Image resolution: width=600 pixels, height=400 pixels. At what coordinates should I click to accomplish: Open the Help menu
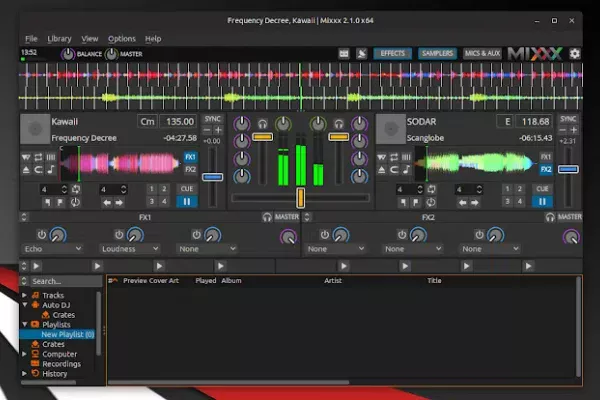pos(153,39)
